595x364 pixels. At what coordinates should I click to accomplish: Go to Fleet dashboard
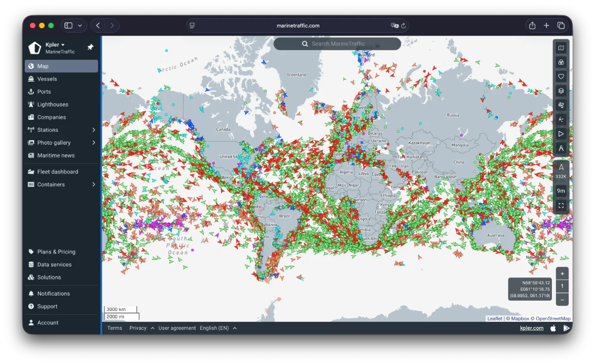(x=58, y=172)
